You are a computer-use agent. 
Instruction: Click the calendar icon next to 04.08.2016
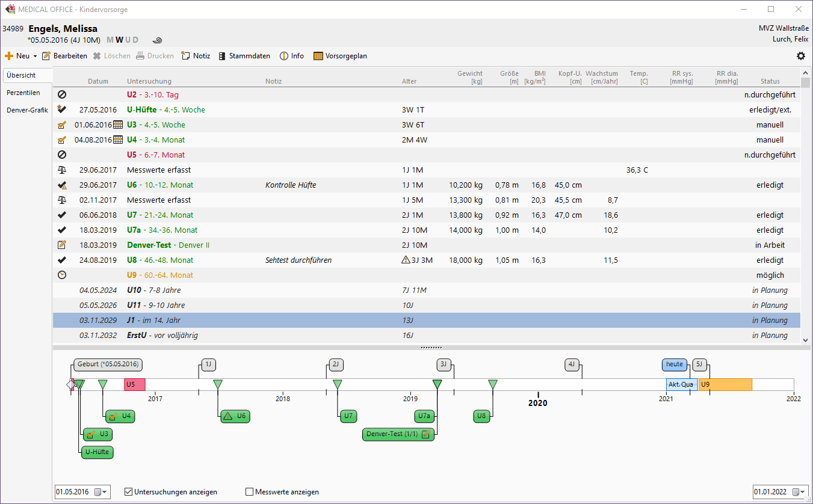tap(118, 140)
